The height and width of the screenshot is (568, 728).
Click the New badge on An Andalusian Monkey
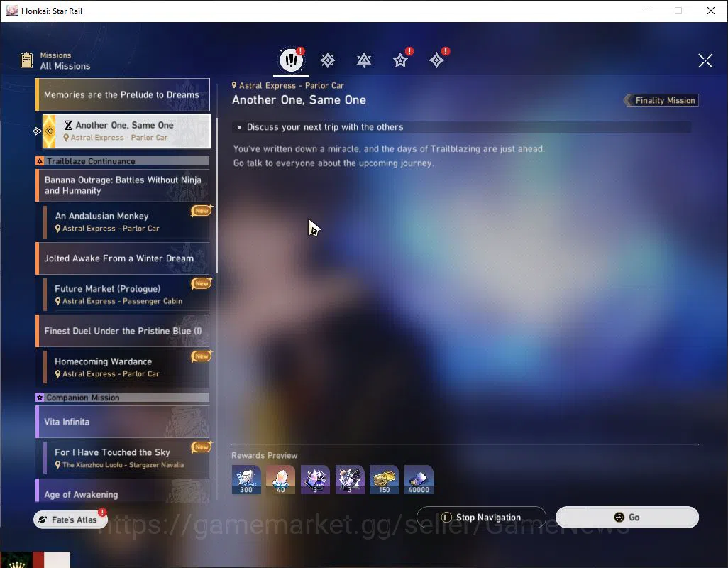(x=202, y=210)
